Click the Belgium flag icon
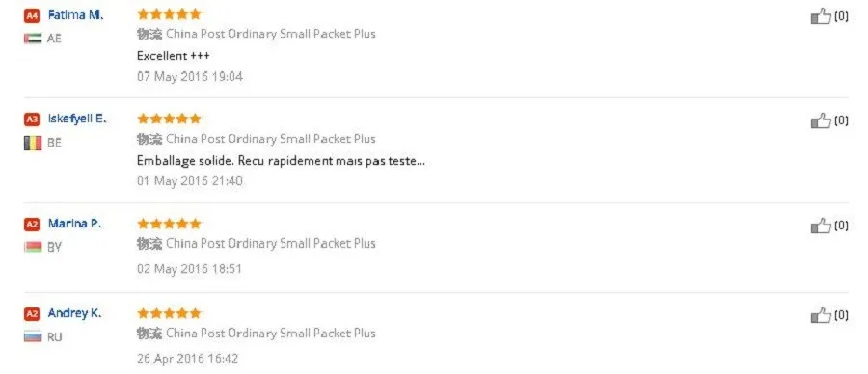Image resolution: width=868 pixels, height=374 pixels. [33, 144]
